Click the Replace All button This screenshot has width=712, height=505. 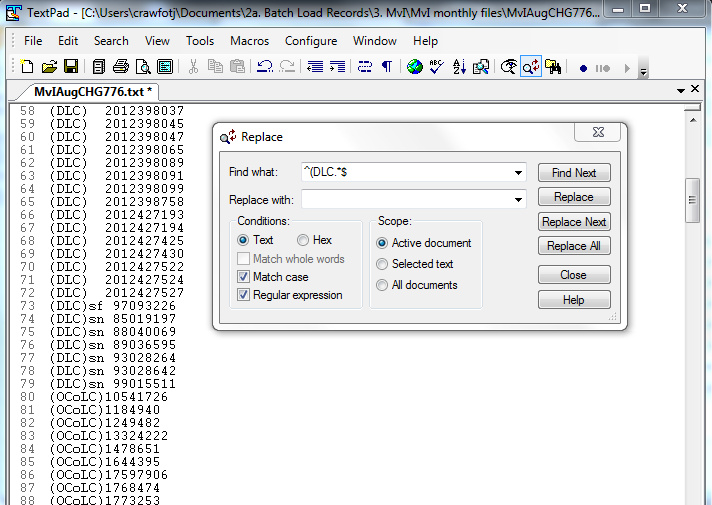point(574,246)
